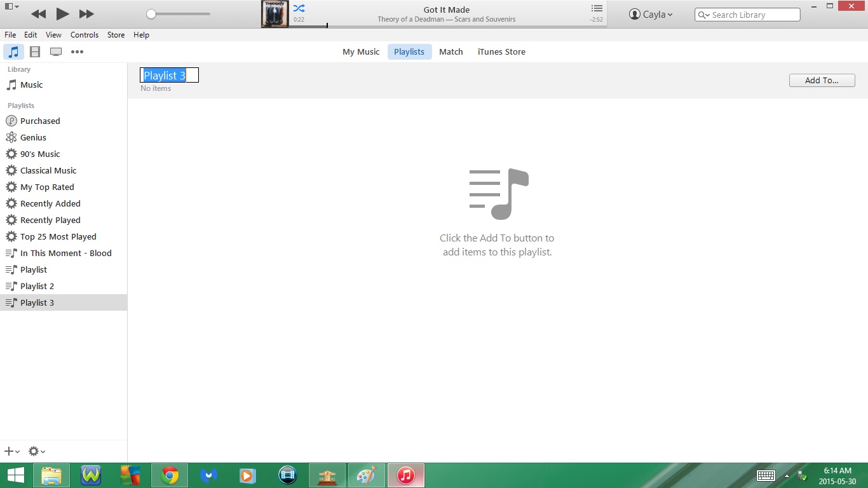
Task: Select the 90's Music smart playlist
Action: click(64, 154)
